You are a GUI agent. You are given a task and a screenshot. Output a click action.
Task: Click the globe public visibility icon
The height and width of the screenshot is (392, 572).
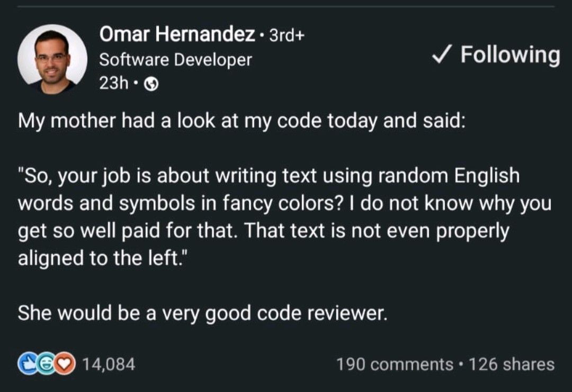click(x=151, y=85)
